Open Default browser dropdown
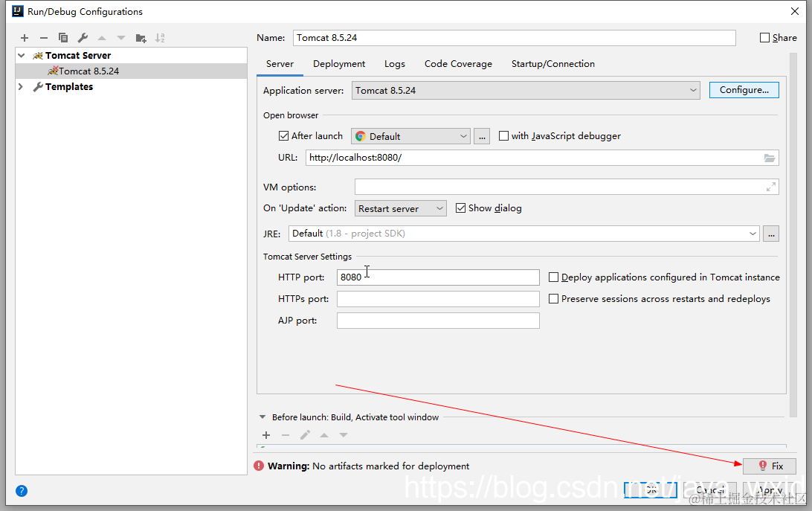 click(x=410, y=136)
